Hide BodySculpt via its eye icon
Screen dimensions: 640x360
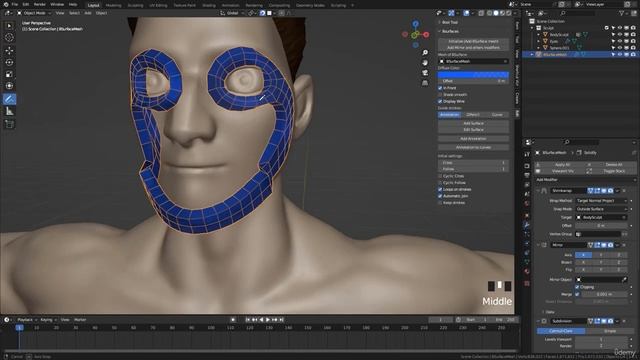pos(620,35)
